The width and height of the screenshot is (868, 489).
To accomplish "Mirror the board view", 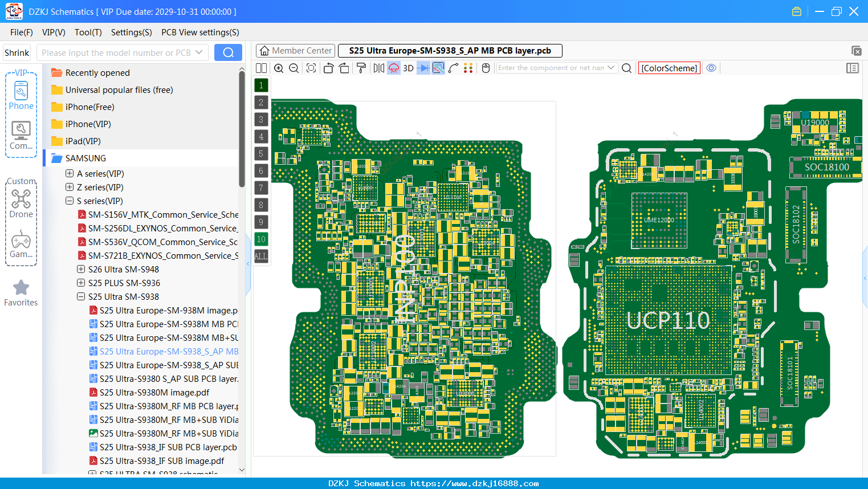I will (x=379, y=68).
